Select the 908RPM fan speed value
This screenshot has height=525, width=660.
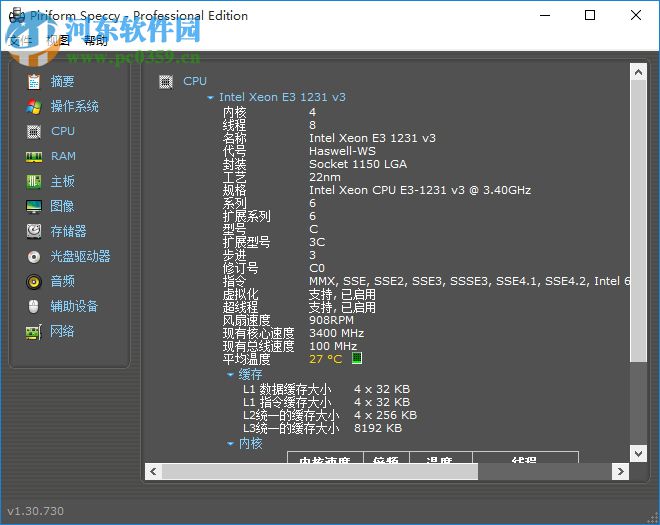(x=331, y=320)
